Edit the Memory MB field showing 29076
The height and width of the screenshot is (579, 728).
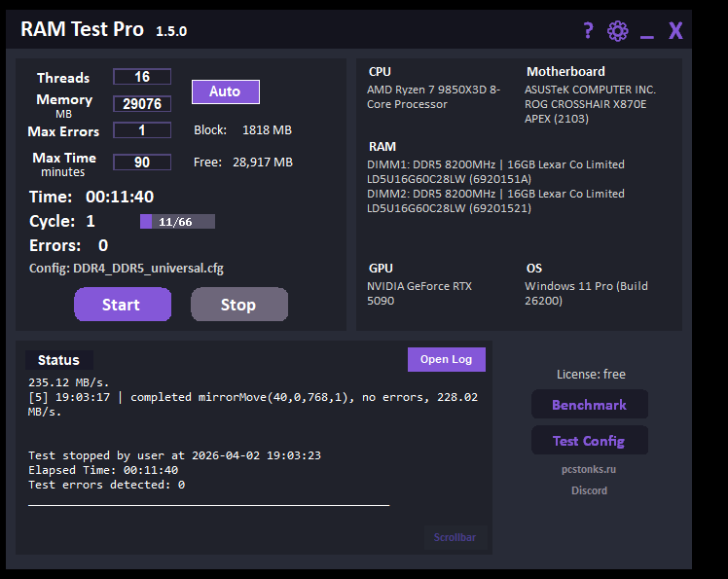point(142,103)
